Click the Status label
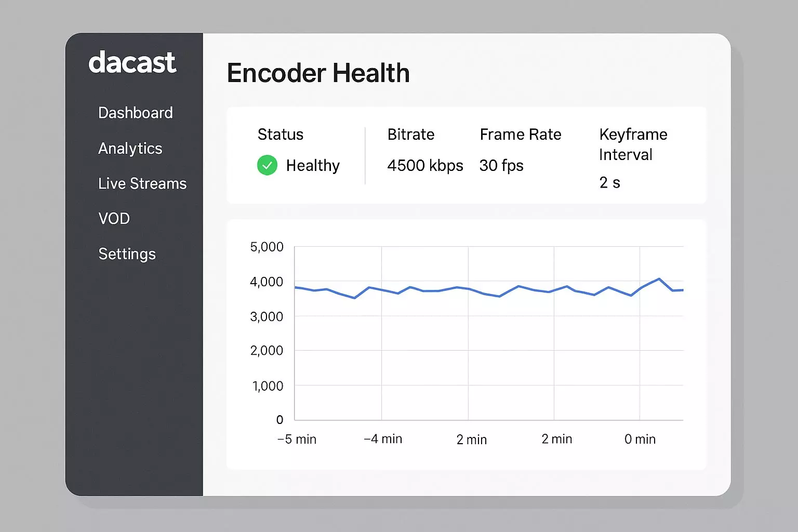The height and width of the screenshot is (532, 798). [280, 135]
